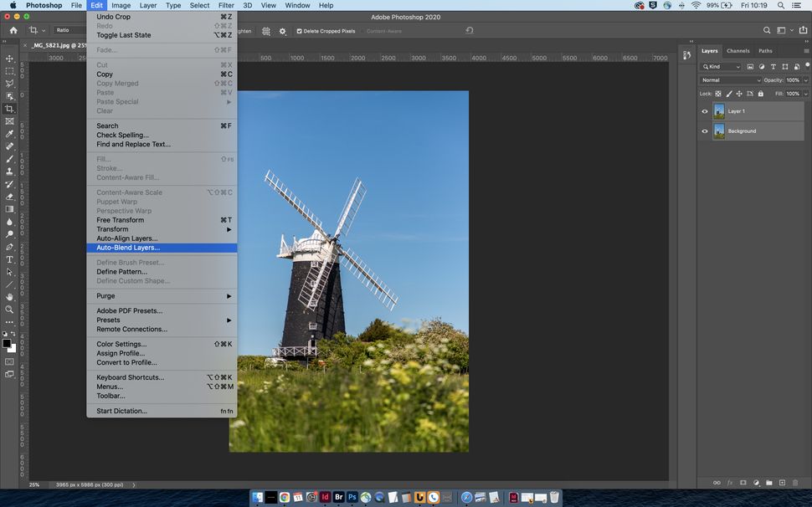The image size is (812, 507).
Task: Select the Zoom tool
Action: click(x=9, y=309)
